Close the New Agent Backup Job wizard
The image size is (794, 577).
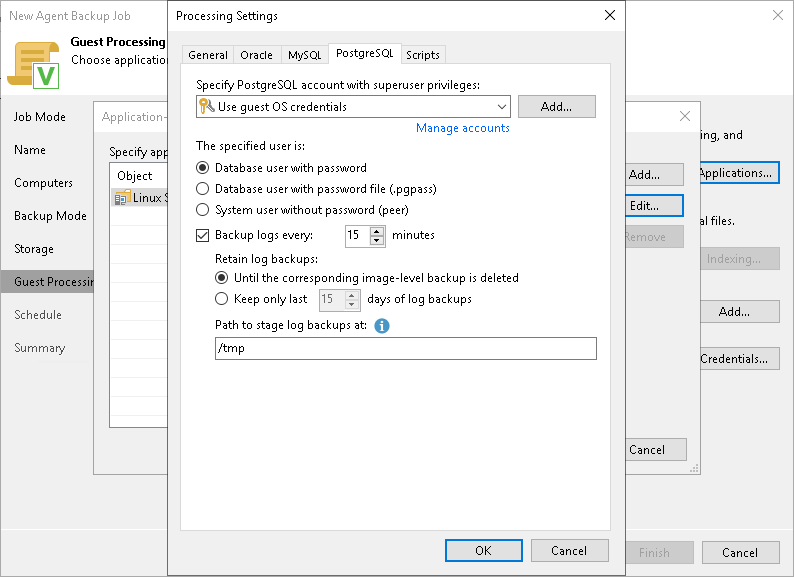tap(778, 15)
